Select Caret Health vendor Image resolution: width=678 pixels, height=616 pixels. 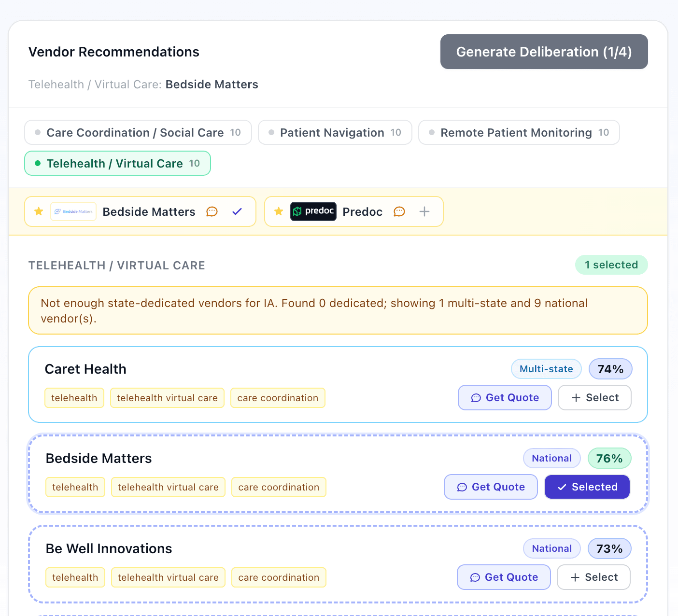coord(595,397)
